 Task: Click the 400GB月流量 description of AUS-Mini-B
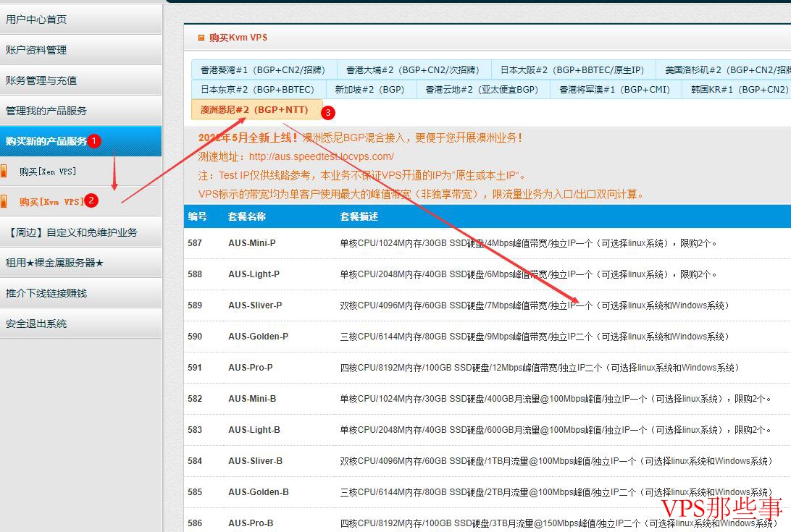pos(556,399)
